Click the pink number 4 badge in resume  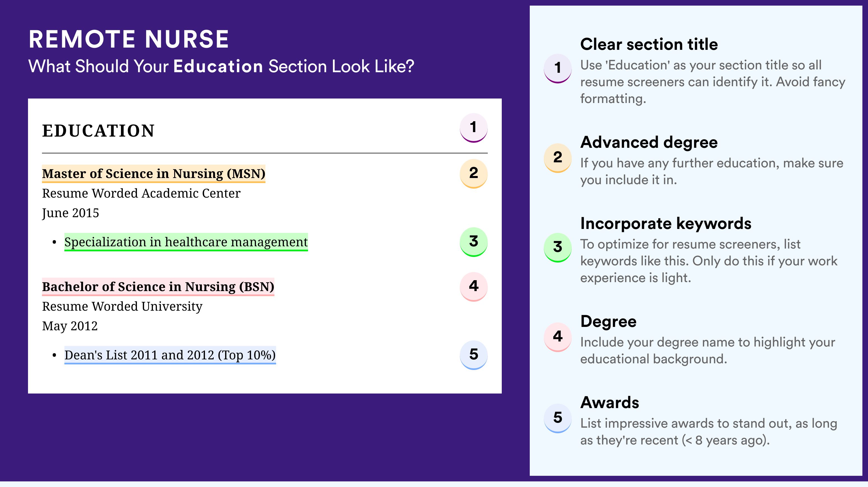pos(473,287)
